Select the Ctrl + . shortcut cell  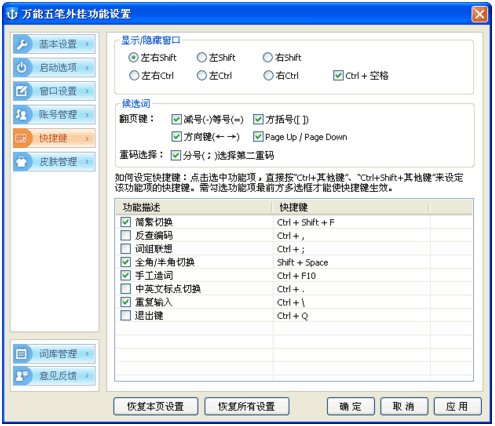pyautogui.click(x=351, y=289)
